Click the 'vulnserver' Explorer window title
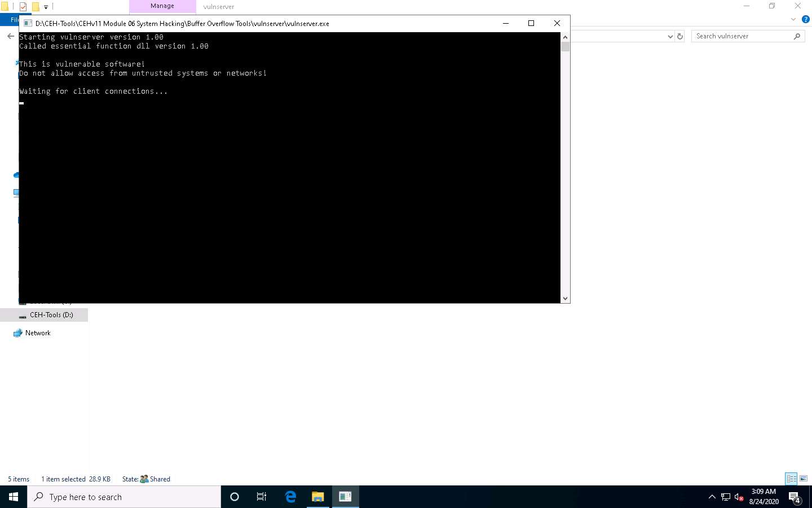812x508 pixels. click(x=219, y=7)
